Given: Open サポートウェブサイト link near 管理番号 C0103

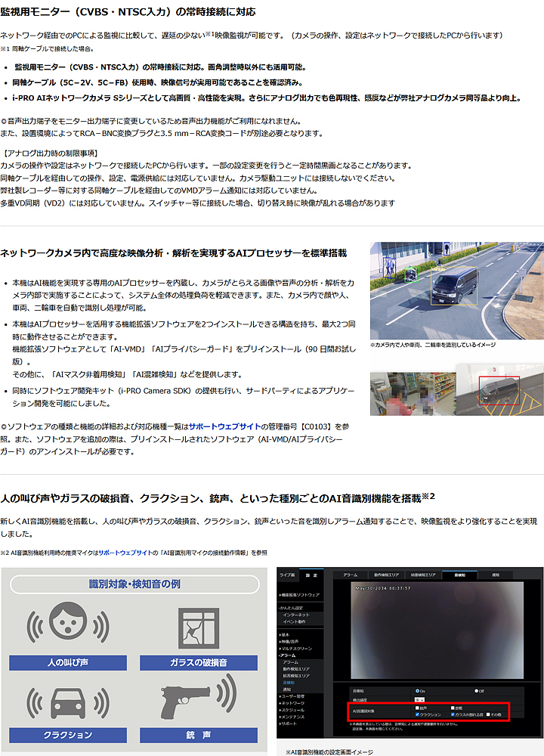Looking at the screenshot, I should click(x=224, y=426).
